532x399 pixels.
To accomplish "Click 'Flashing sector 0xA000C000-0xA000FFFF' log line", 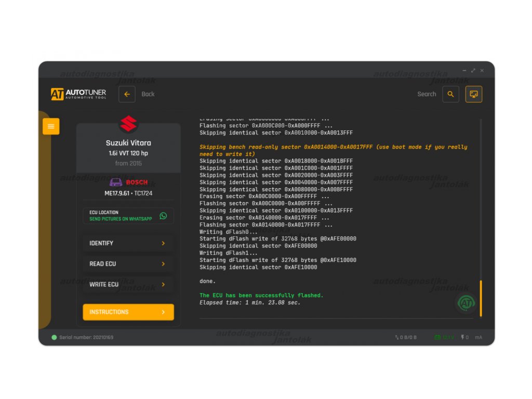I will point(266,126).
